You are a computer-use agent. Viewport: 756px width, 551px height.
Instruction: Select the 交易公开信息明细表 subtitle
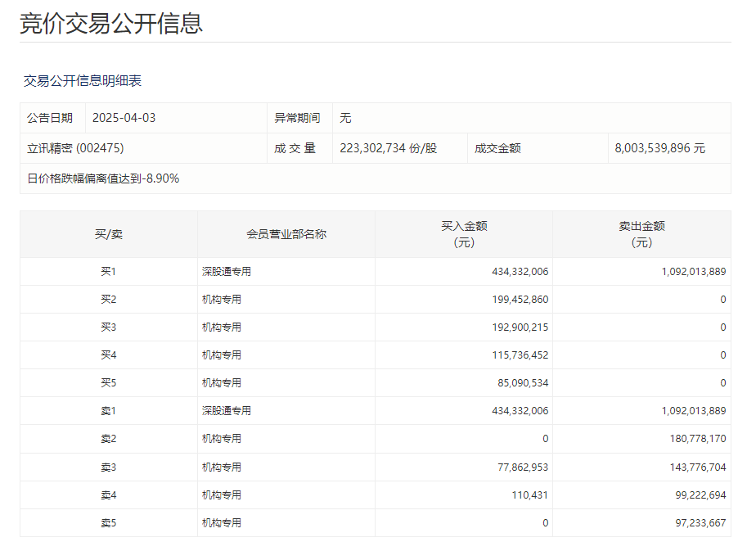click(x=83, y=80)
